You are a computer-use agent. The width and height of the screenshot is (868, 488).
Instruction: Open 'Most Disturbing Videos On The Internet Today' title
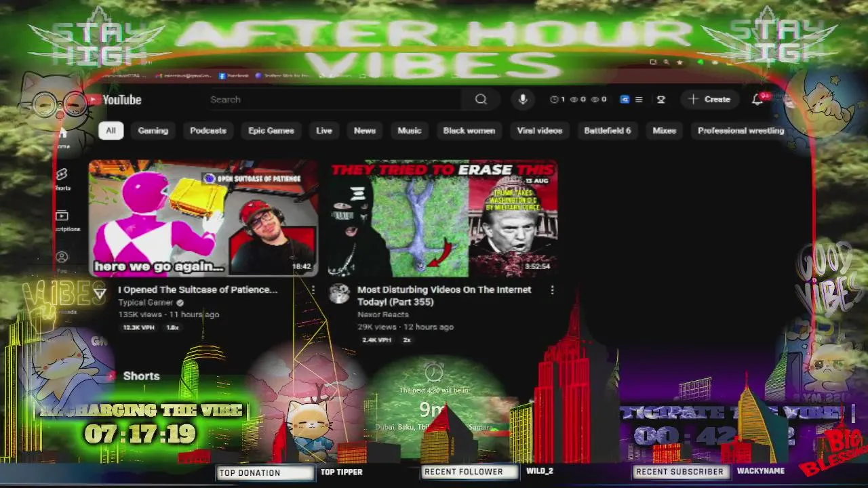[x=444, y=296]
